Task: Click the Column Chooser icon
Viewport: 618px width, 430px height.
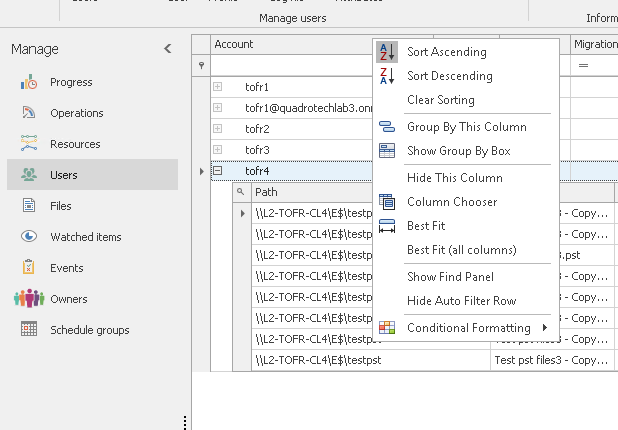Action: [x=387, y=202]
